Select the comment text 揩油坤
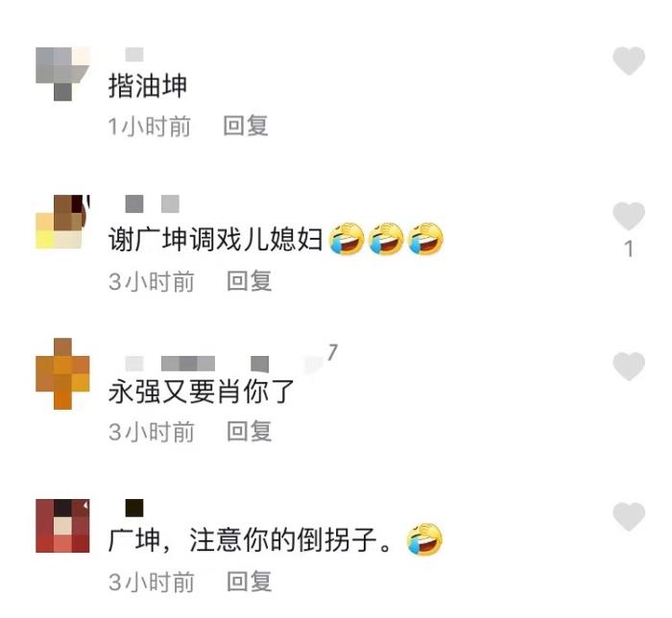Image resolution: width=672 pixels, height=618 pixels. (x=148, y=86)
